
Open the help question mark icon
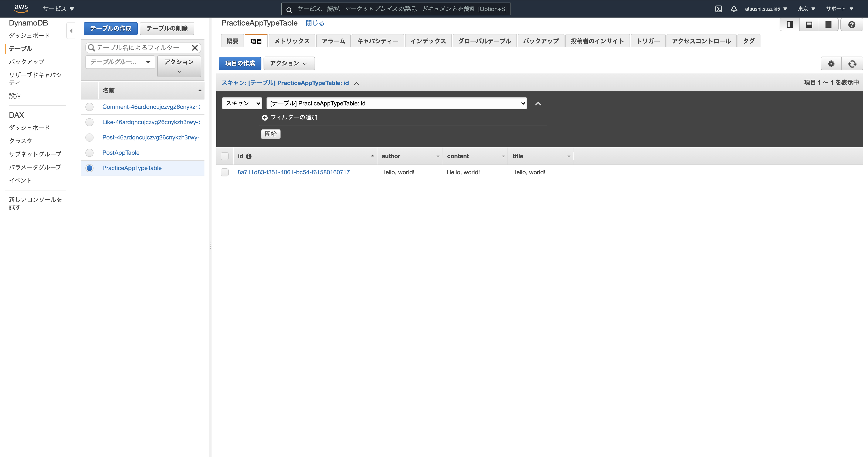[x=851, y=25]
